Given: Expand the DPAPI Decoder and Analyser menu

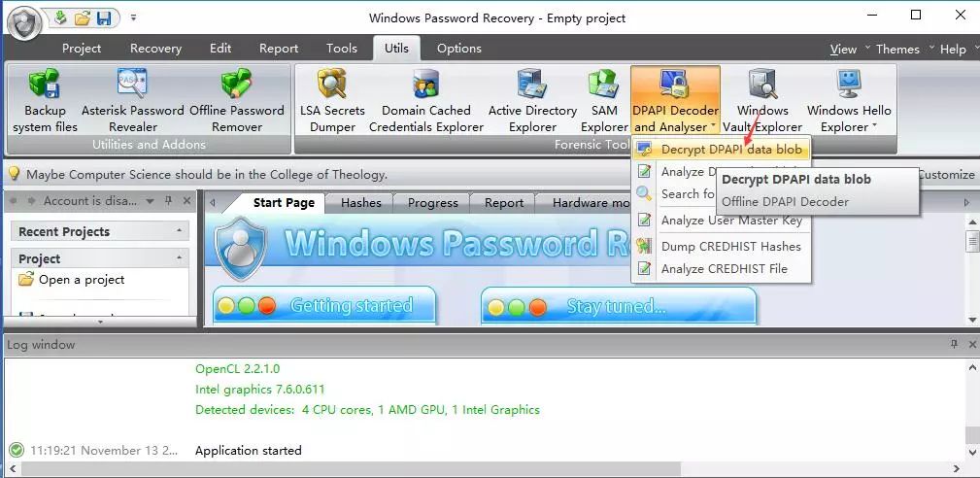Looking at the screenshot, I should tap(675, 100).
